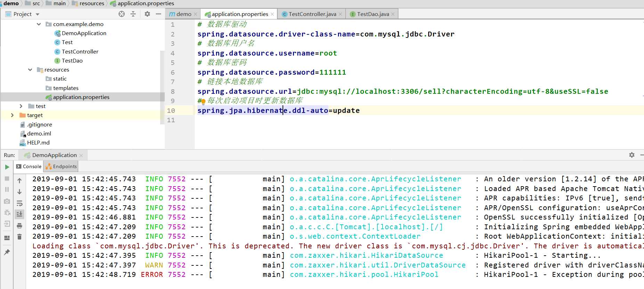Rerun DemoApplication with green play icon

click(x=7, y=167)
